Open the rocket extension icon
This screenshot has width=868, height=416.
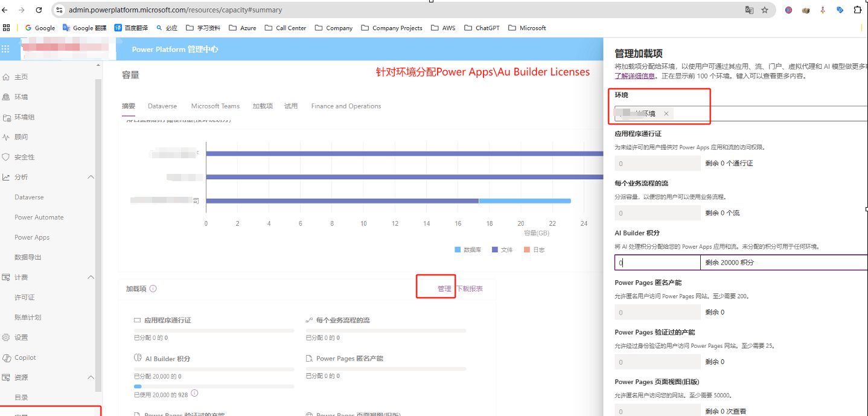(823, 10)
